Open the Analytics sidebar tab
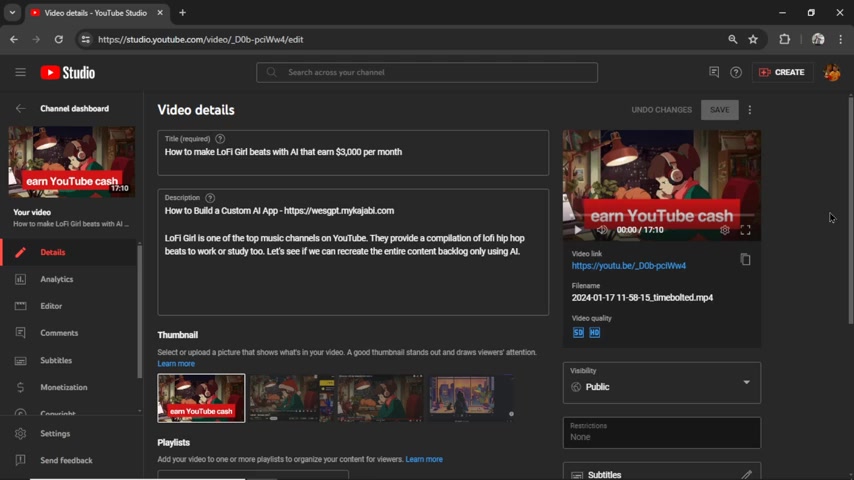Screen dimensions: 854x480 click(x=69, y=279)
